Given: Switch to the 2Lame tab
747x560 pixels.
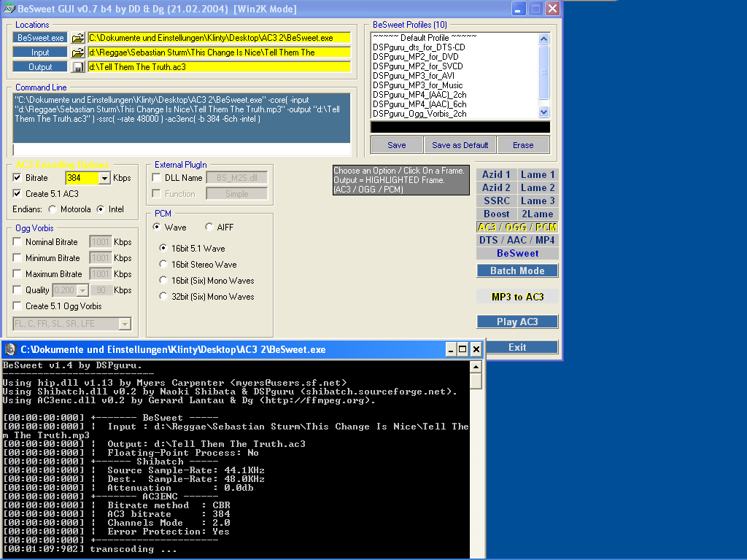Looking at the screenshot, I should tap(538, 214).
